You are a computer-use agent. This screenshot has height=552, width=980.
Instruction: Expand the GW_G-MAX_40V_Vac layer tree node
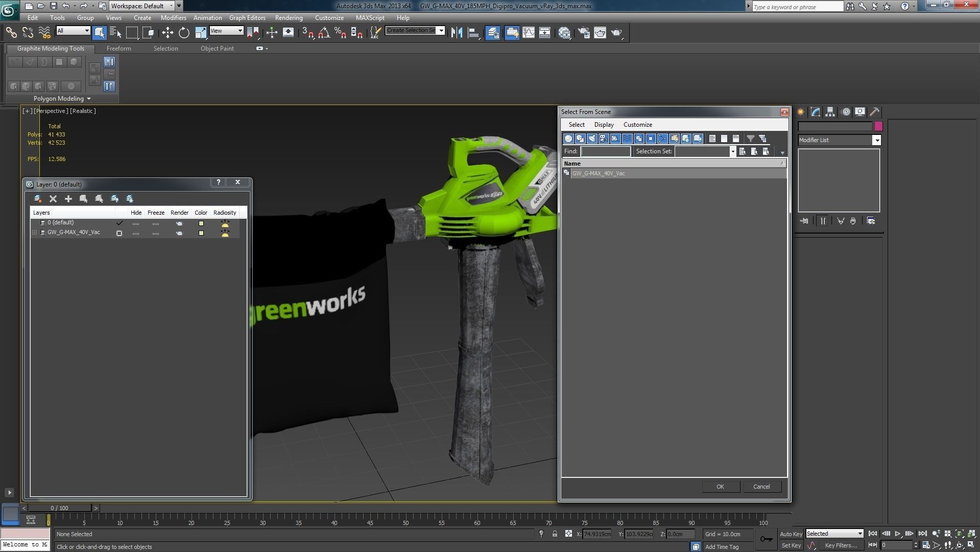click(35, 233)
